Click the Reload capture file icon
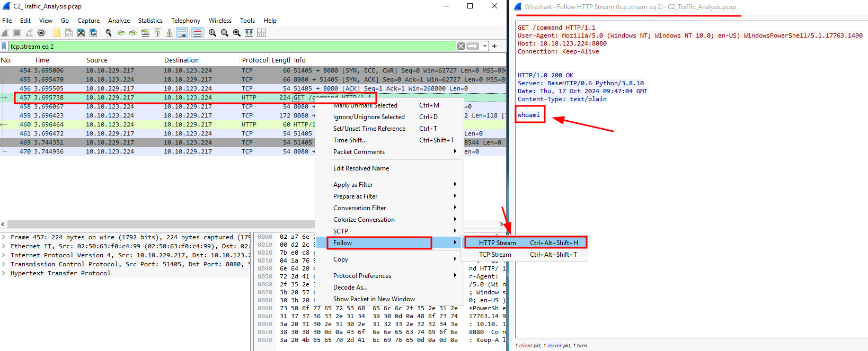This screenshot has width=868, height=351. point(93,33)
